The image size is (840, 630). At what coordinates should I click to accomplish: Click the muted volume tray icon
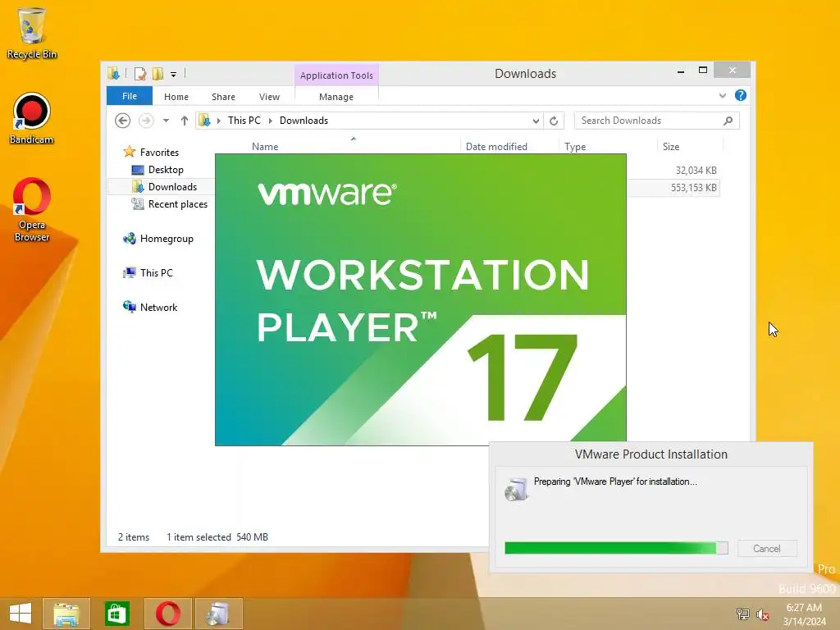(x=762, y=614)
